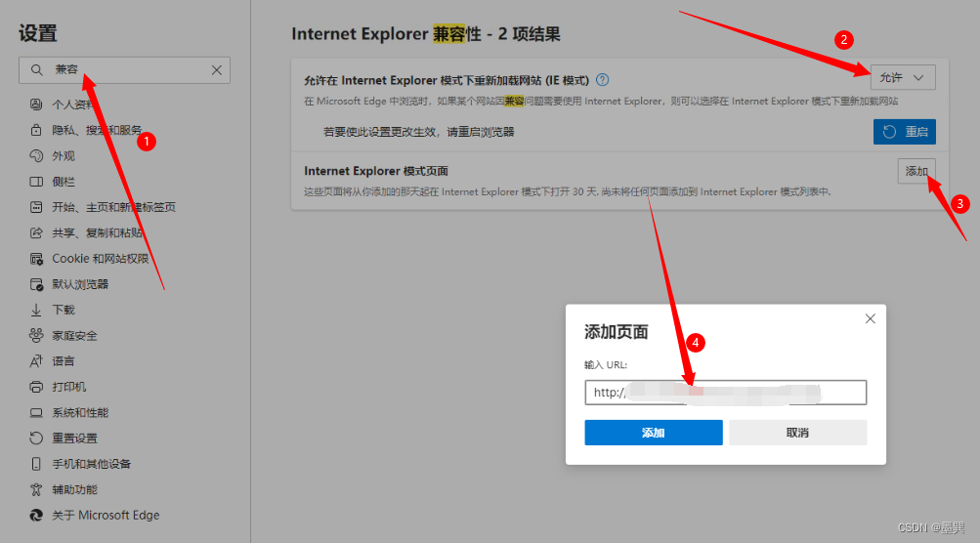
Task: Click the 重置设置 reset icon
Action: (x=36, y=439)
